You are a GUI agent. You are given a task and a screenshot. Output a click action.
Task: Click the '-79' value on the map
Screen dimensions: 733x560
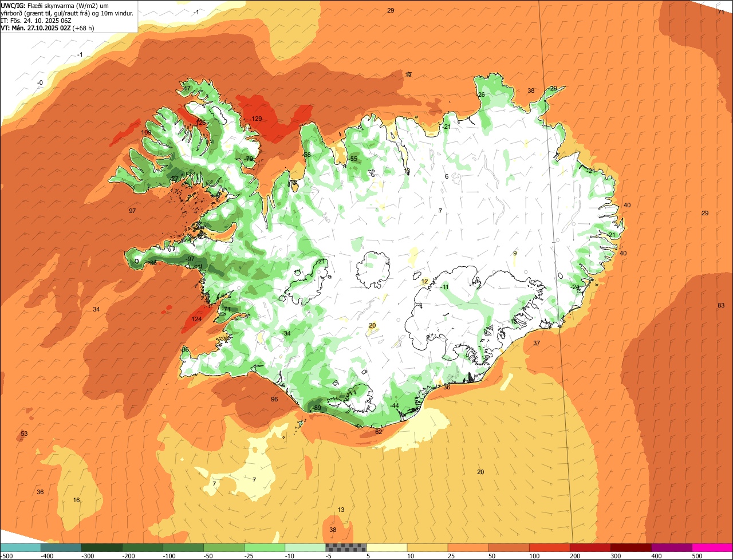tap(248, 159)
